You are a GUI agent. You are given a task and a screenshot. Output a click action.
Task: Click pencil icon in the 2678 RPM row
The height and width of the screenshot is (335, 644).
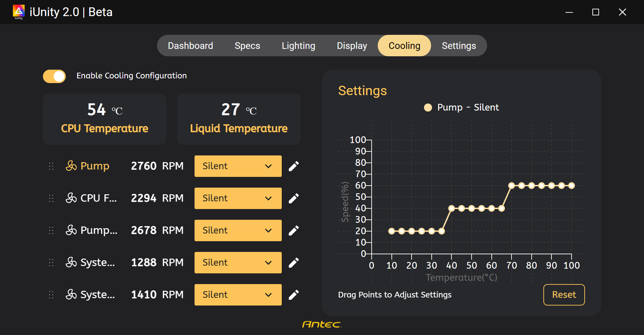294,230
